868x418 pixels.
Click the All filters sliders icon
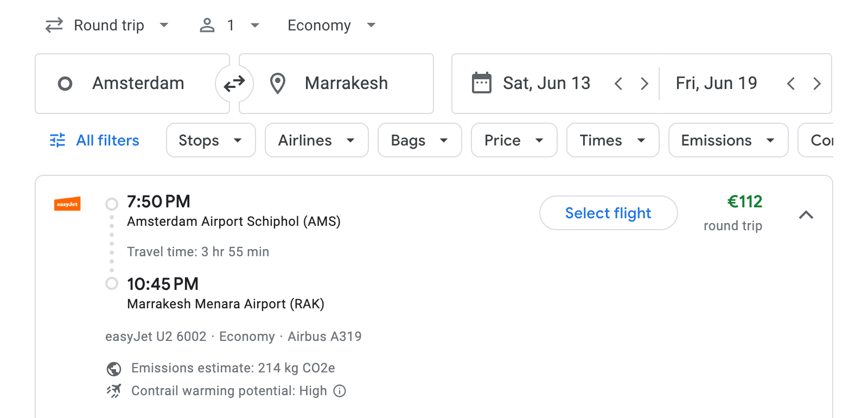[x=58, y=140]
